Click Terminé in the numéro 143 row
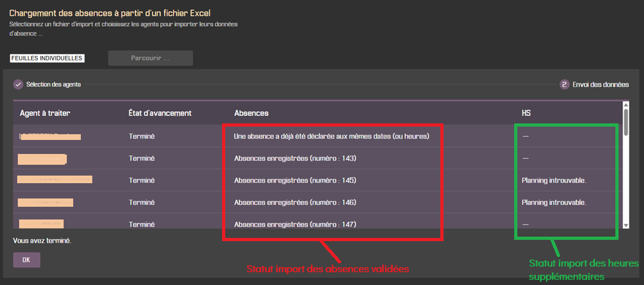 [x=142, y=158]
